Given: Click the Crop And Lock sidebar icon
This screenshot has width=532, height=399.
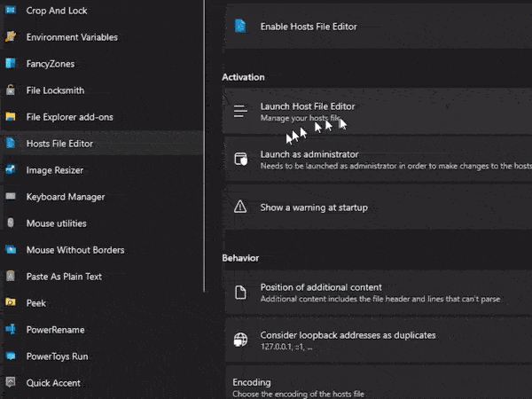Looking at the screenshot, I should 11,10.
